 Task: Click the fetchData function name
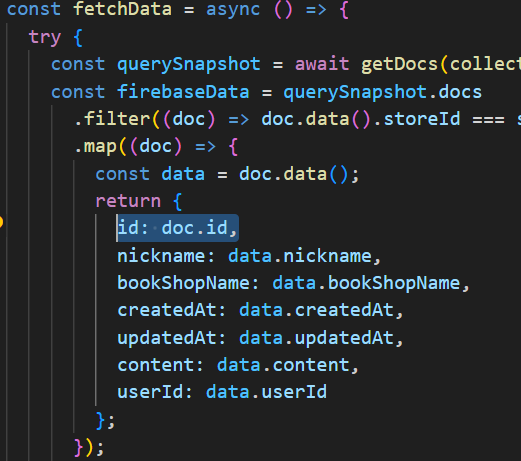tap(122, 9)
